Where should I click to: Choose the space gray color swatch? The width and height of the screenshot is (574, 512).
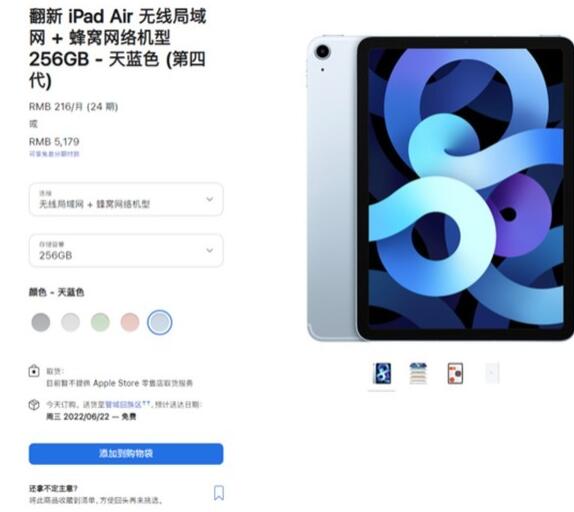[x=41, y=322]
